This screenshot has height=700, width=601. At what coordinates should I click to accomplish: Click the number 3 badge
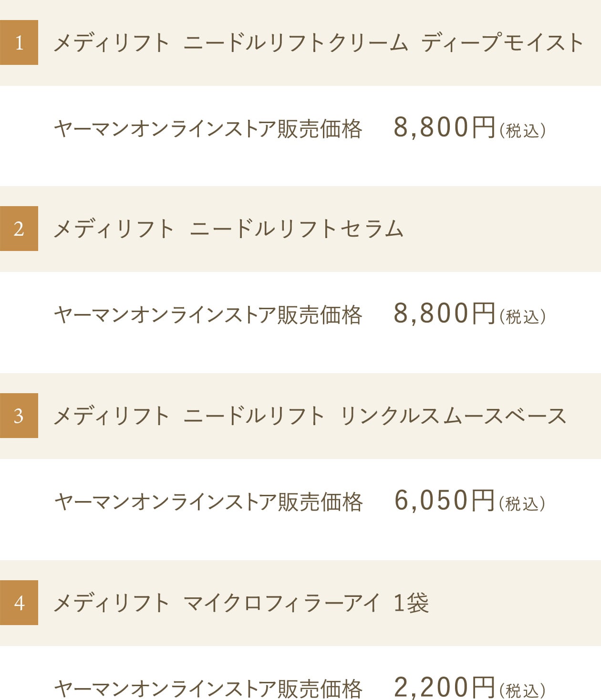[x=19, y=416]
